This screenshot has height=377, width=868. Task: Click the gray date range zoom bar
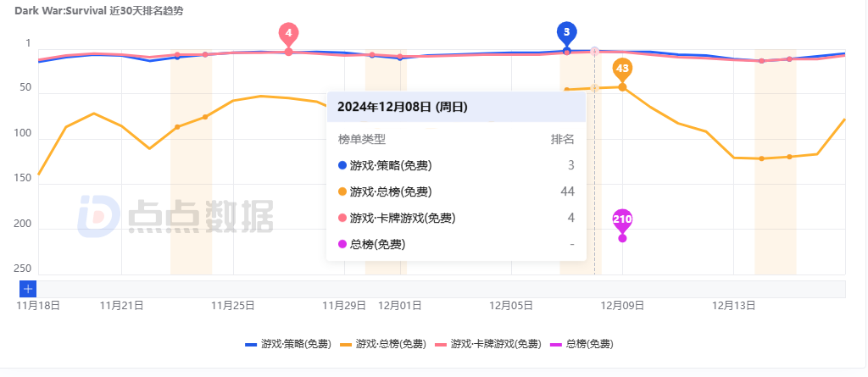(441, 289)
